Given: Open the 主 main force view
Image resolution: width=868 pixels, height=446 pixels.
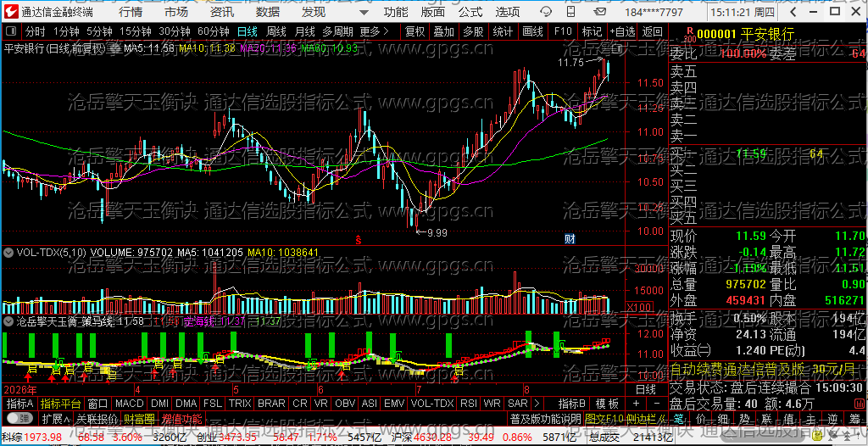Looking at the screenshot, I should [810, 418].
